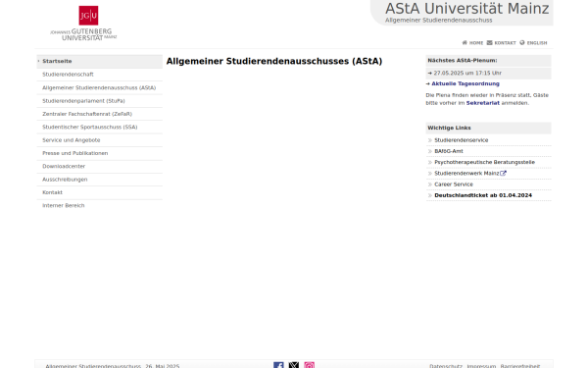
Task: Click chevron bullet beside Studierendenservice
Action: [430, 140]
